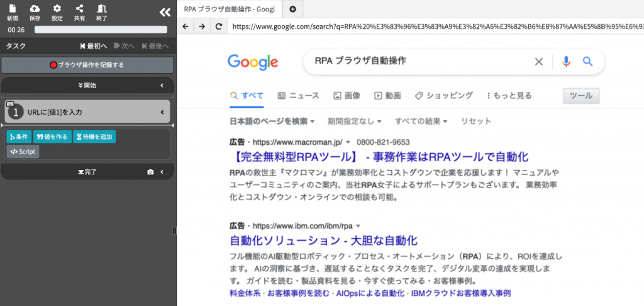Click the ツール button
The height and width of the screenshot is (306, 644).
581,96
